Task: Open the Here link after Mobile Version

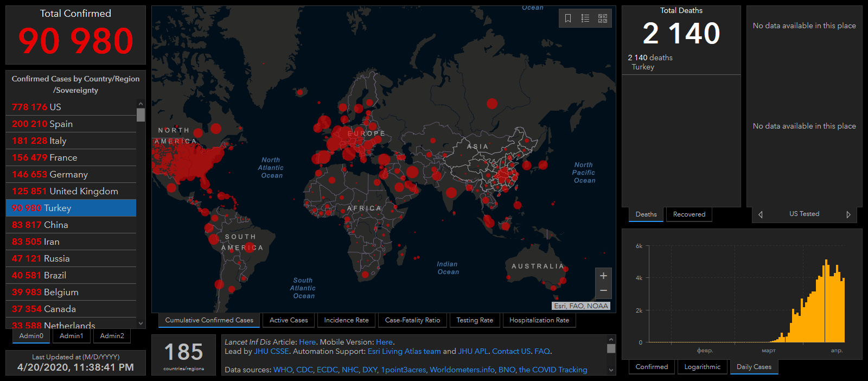Action: pos(384,342)
